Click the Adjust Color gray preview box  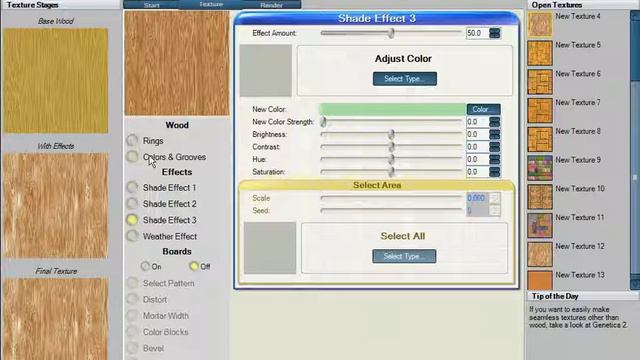point(266,71)
